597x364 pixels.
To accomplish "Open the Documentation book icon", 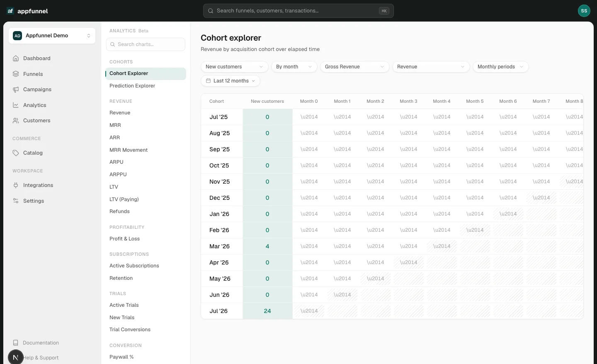I will [x=16, y=343].
